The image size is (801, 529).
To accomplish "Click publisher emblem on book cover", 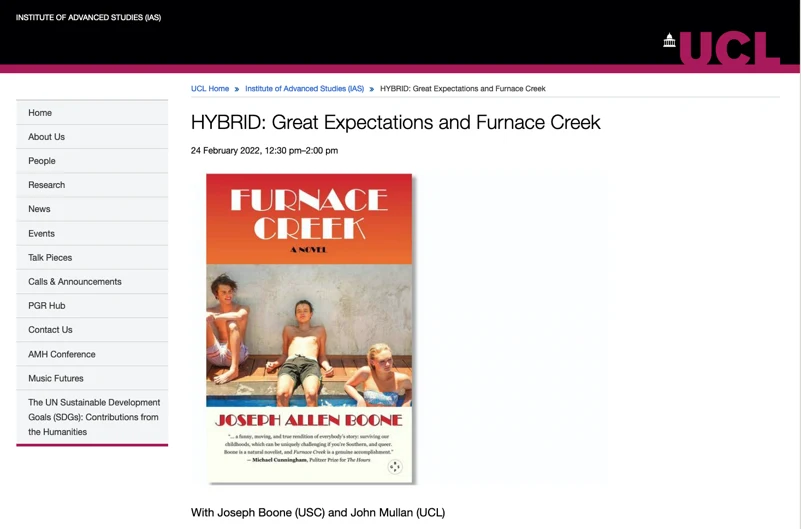I will (395, 467).
